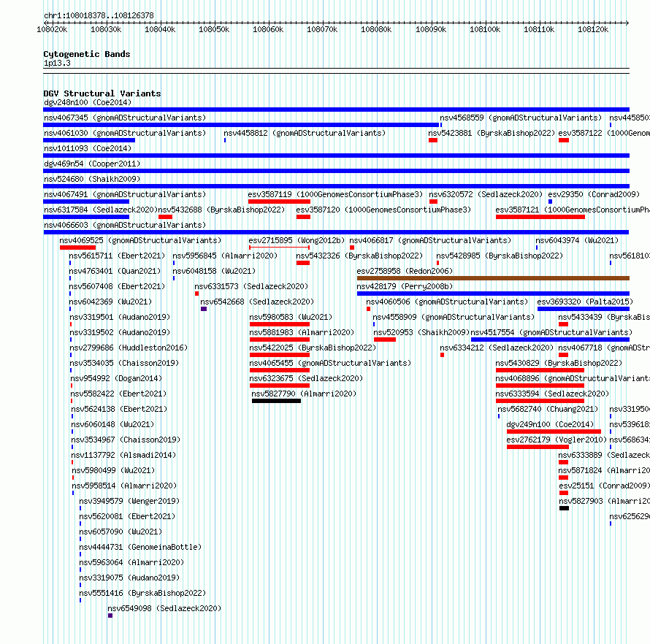Click nsv6334212 (Sedlazeck2020) label
The image size is (650, 644).
497,348
